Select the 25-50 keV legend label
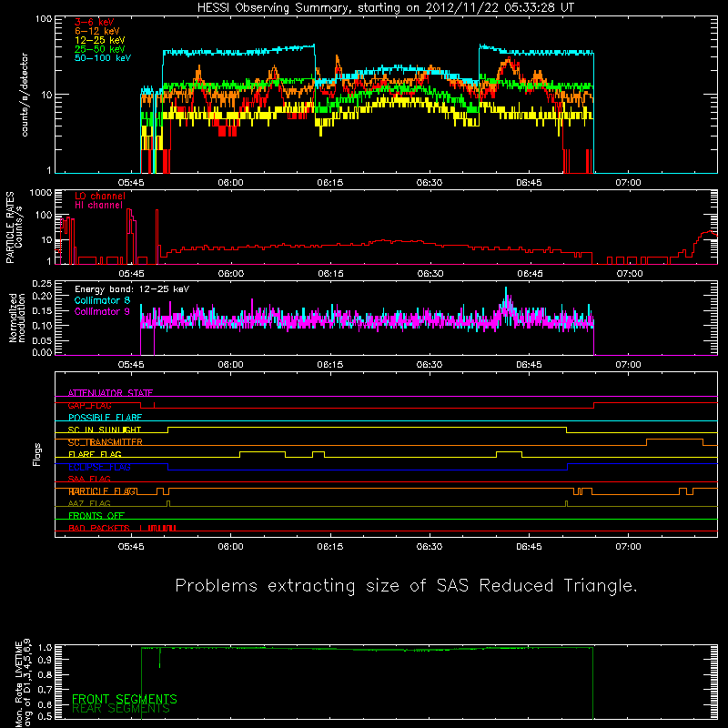This screenshot has width=728, height=728. (x=100, y=49)
